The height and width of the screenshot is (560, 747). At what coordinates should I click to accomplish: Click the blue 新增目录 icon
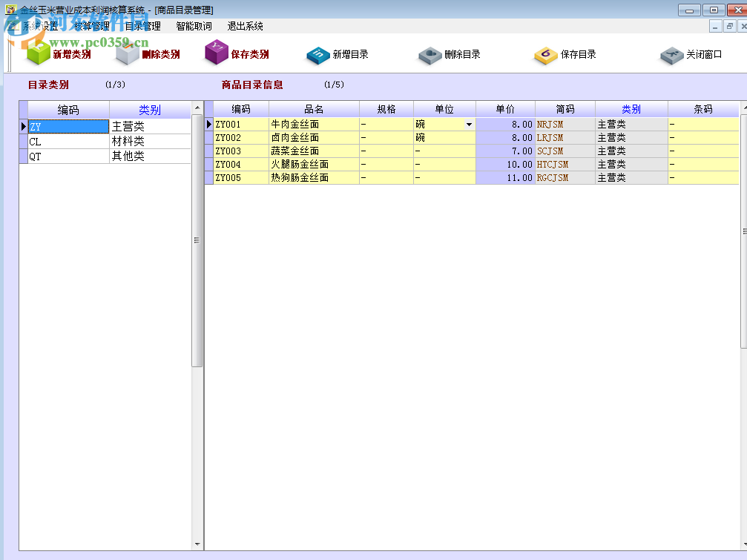point(318,55)
